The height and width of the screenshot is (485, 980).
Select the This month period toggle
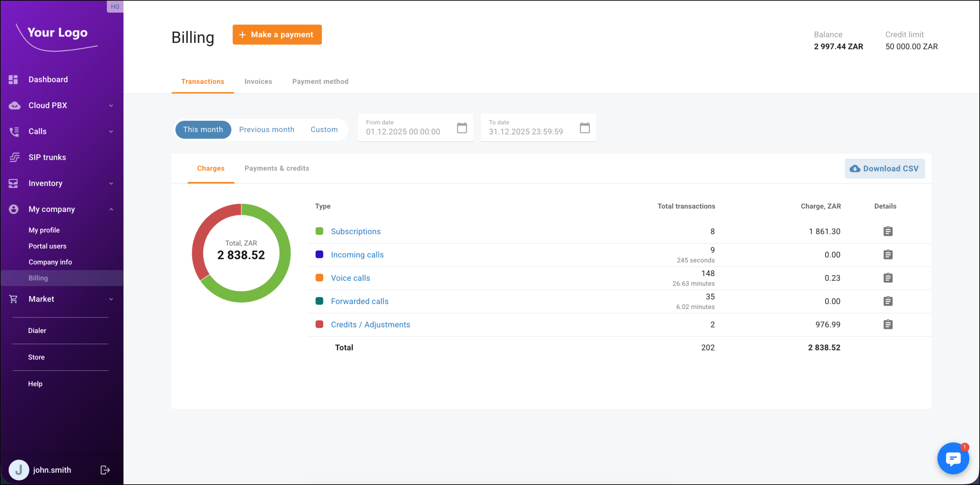203,130
